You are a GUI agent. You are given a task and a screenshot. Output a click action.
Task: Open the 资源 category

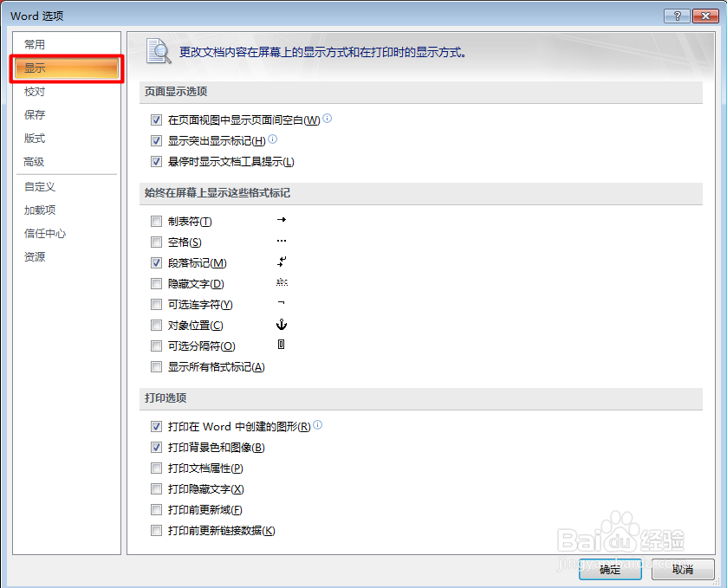[x=67, y=256]
